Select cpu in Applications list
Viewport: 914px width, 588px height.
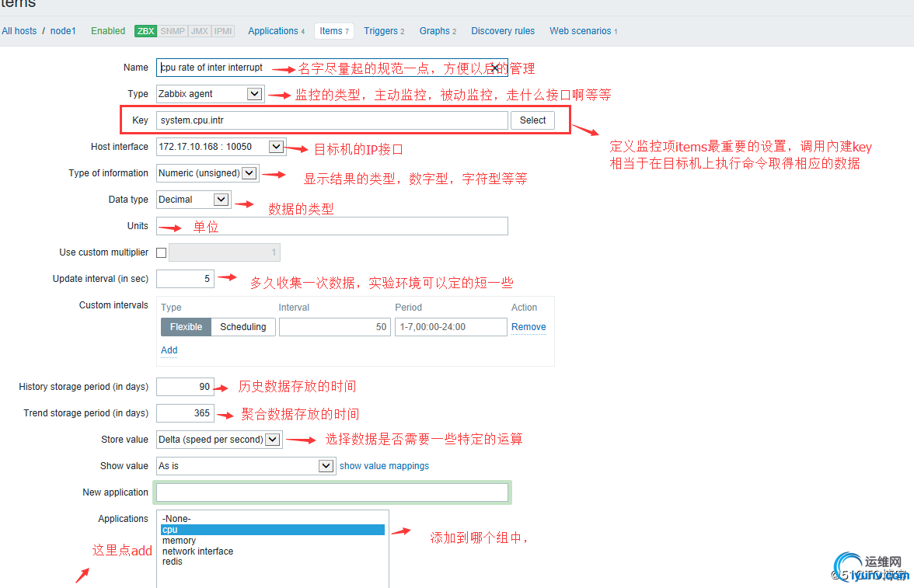pyautogui.click(x=272, y=530)
